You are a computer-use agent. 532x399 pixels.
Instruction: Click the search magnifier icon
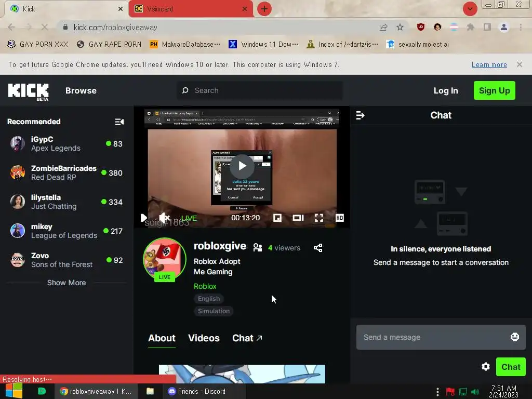185,90
